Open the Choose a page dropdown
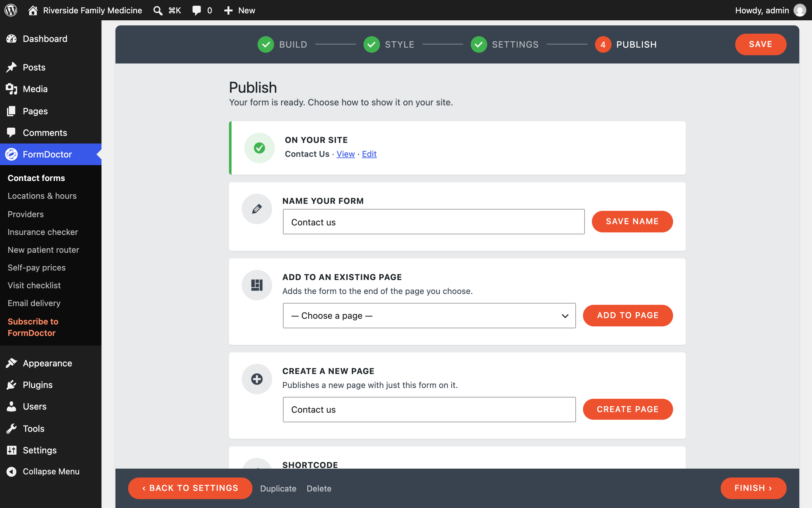Screen dimensions: 812x508 (x=429, y=316)
